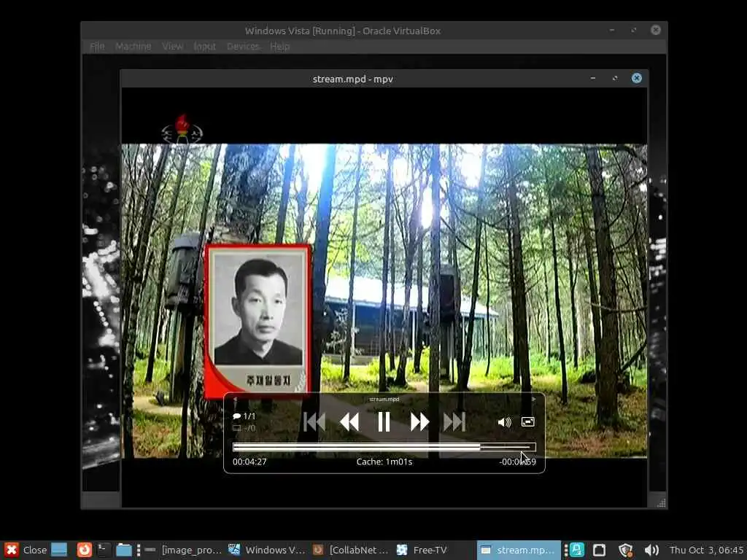Image resolution: width=747 pixels, height=560 pixels.
Task: Open VirtualBox Machine menu
Action: pyautogui.click(x=133, y=46)
